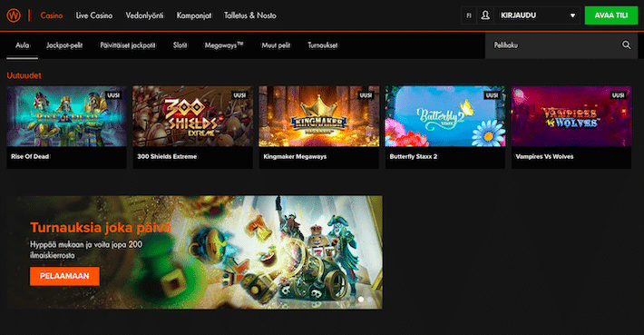The width and height of the screenshot is (644, 335).
Task: Open the Live Casino section
Action: coord(94,15)
